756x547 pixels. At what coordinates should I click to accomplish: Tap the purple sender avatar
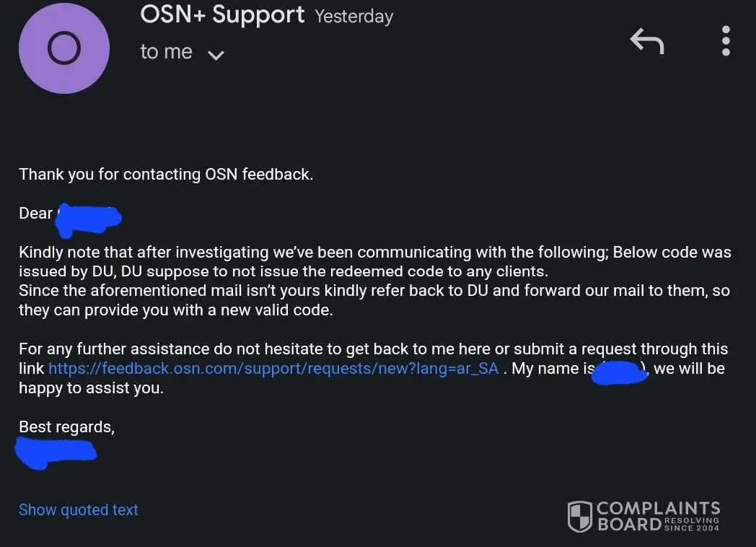coord(64,48)
